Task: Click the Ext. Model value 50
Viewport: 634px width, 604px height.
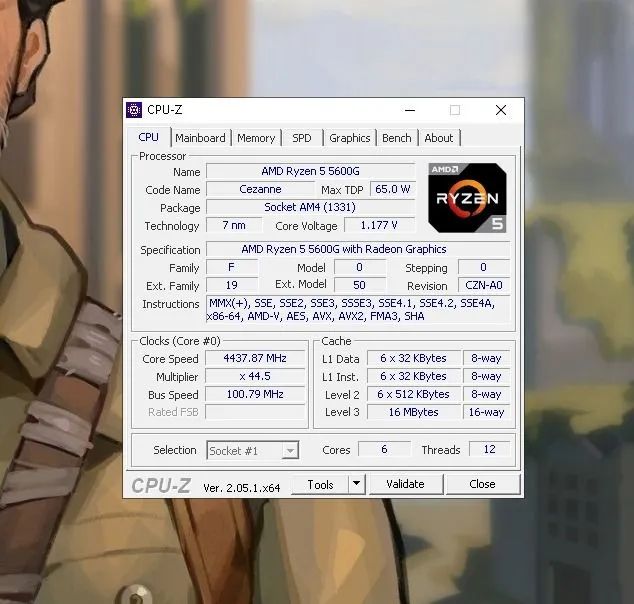Action: coord(359,285)
